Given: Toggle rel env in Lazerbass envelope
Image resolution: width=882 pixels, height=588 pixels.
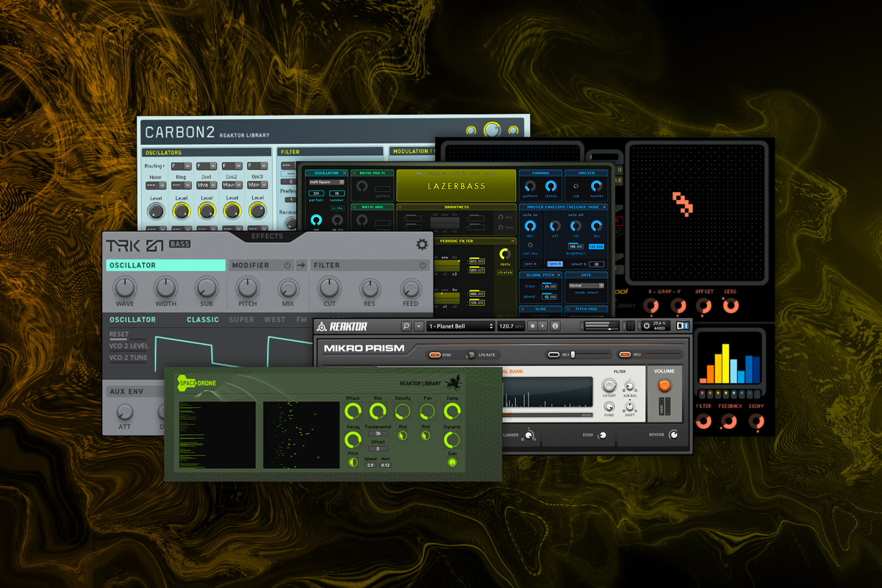Looking at the screenshot, I should (x=596, y=247).
